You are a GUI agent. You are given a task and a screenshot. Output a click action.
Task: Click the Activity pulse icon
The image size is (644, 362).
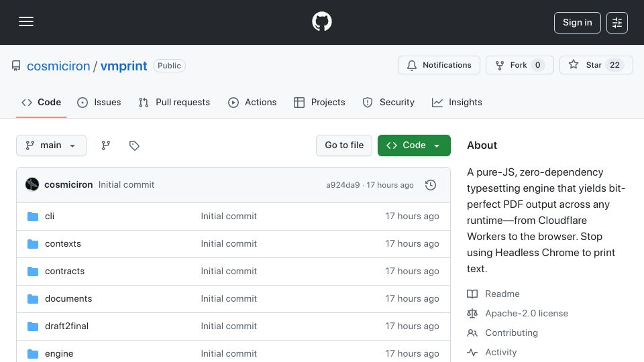[472, 352]
